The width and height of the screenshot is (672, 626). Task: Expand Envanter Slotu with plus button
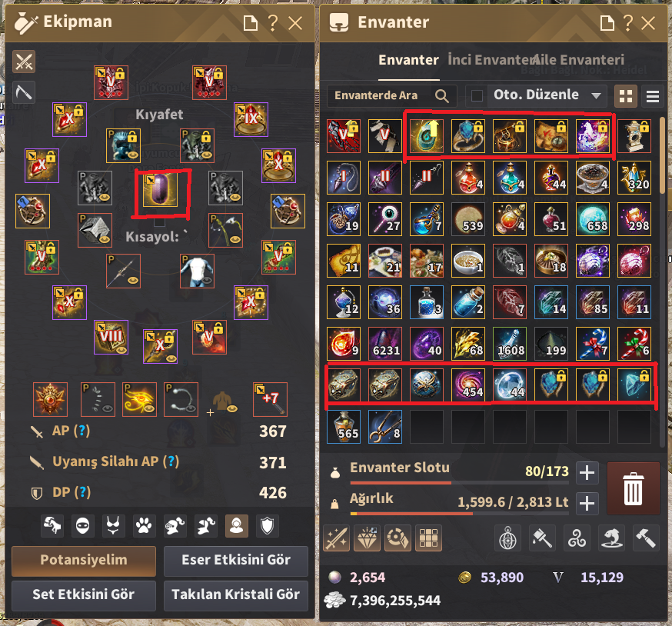click(587, 473)
